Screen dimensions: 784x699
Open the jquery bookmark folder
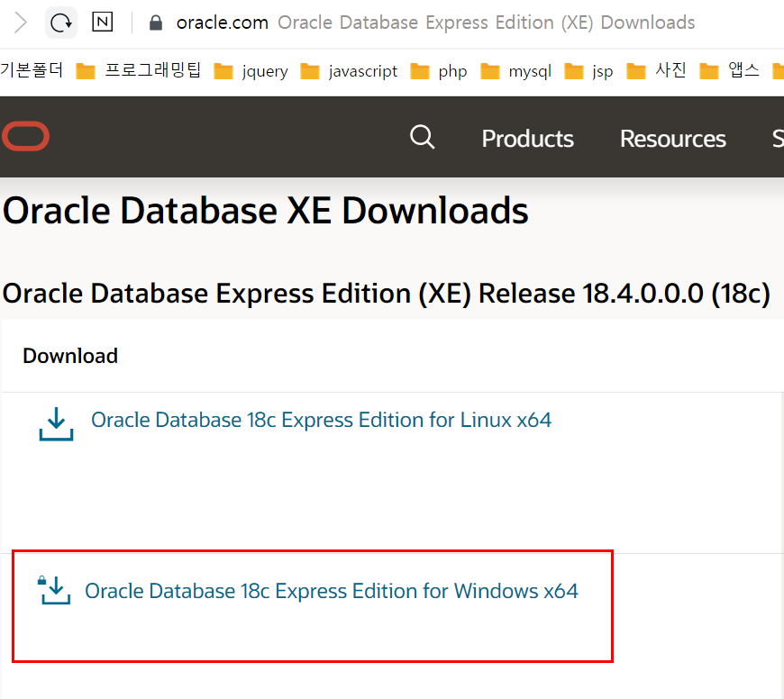pos(251,71)
